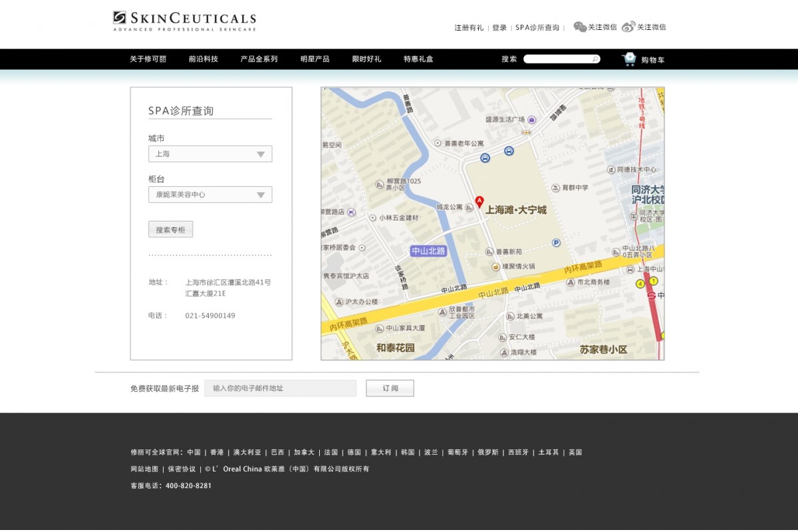
Task: Click footer link 香港
Action: [x=217, y=452]
